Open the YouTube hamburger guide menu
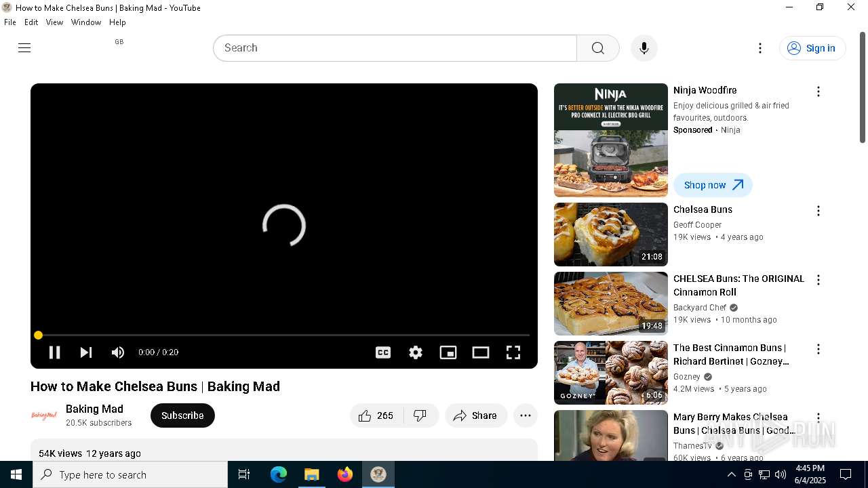This screenshot has height=488, width=868. coord(24,47)
